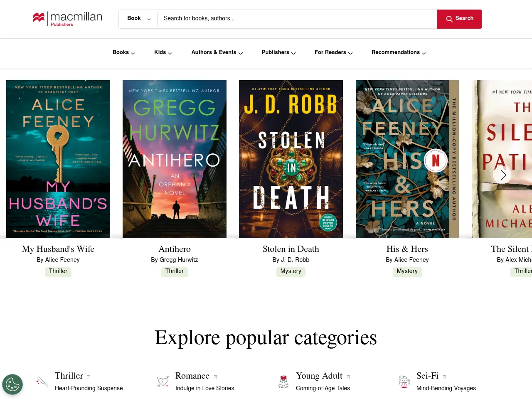Image resolution: width=532 pixels, height=399 pixels.
Task: Click the external-link arrow beside Sci-Fi
Action: click(443, 377)
